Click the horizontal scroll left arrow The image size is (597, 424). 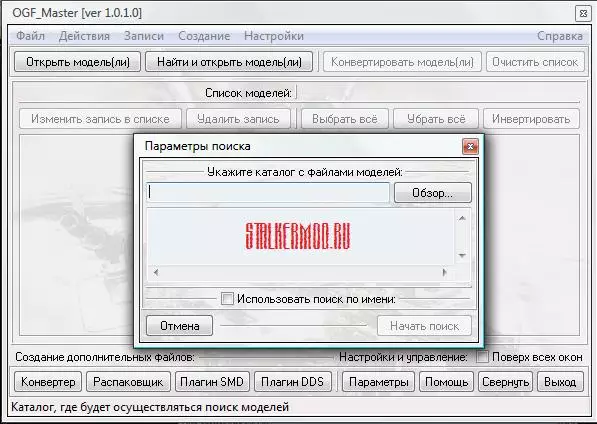tap(156, 272)
